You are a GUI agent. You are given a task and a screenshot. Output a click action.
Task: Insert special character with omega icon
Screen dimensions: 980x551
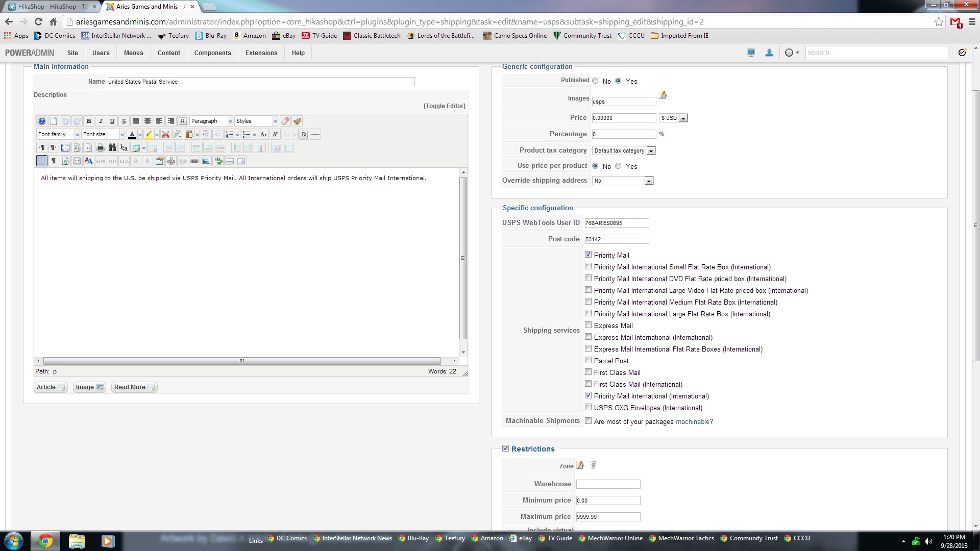pyautogui.click(x=304, y=134)
